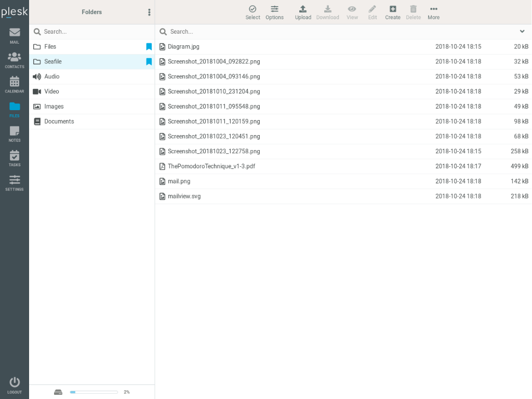Click the storage quota usage bar
Viewport: 532px width, 399px height.
pos(94,392)
